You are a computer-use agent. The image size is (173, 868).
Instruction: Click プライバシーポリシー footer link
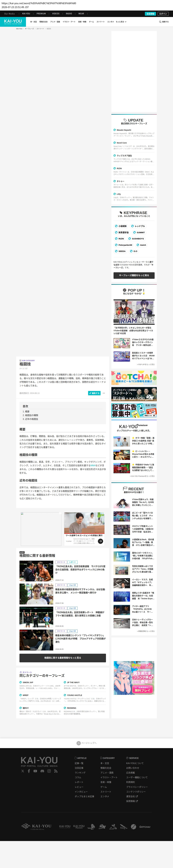(x=137, y=787)
